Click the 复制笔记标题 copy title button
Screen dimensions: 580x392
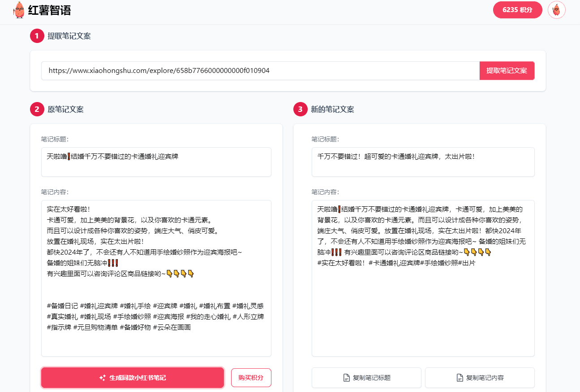tap(366, 378)
